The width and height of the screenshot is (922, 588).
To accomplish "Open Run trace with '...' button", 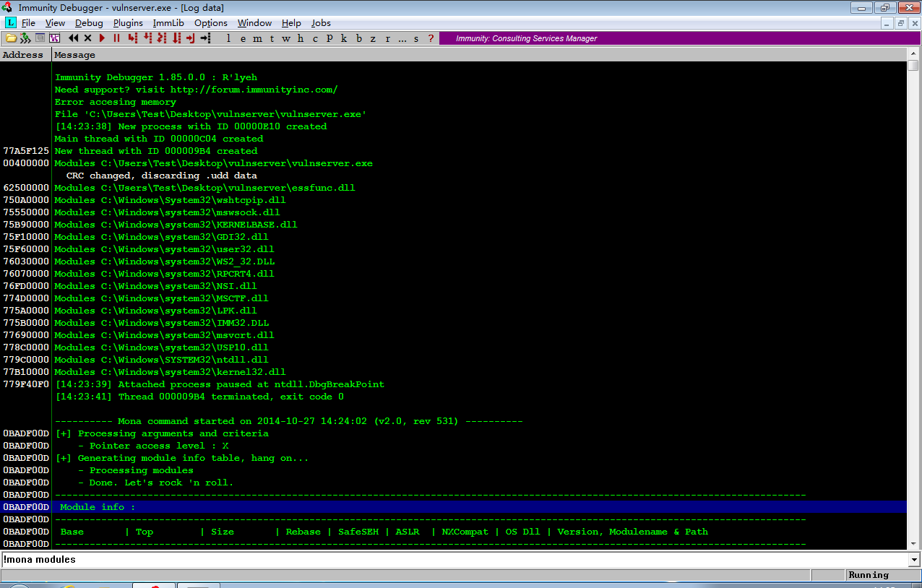I will pyautogui.click(x=402, y=38).
